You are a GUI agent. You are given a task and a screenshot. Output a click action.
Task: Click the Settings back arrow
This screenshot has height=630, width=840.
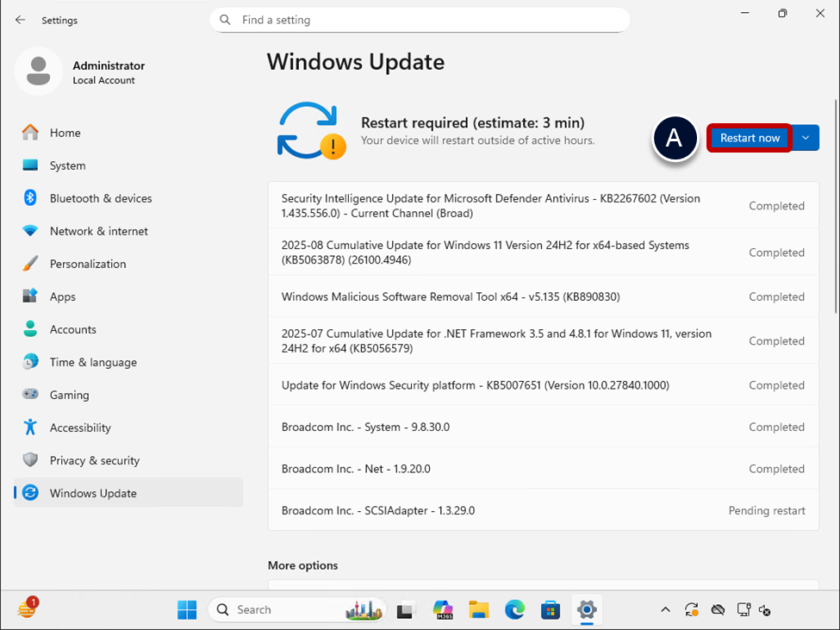pyautogui.click(x=21, y=20)
